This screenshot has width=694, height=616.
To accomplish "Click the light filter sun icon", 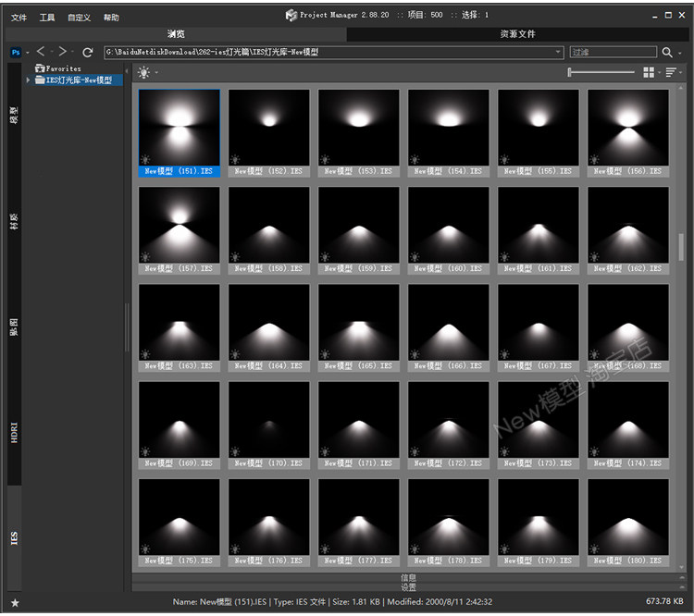I will (x=143, y=72).
